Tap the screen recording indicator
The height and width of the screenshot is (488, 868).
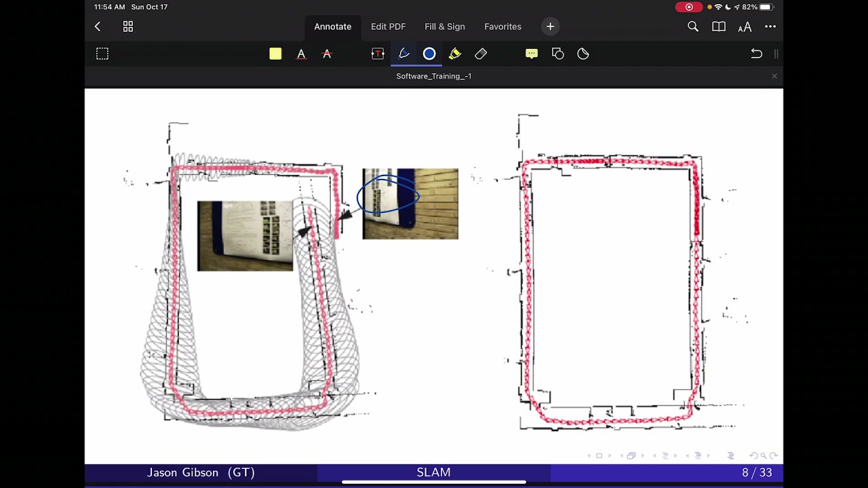tap(689, 7)
